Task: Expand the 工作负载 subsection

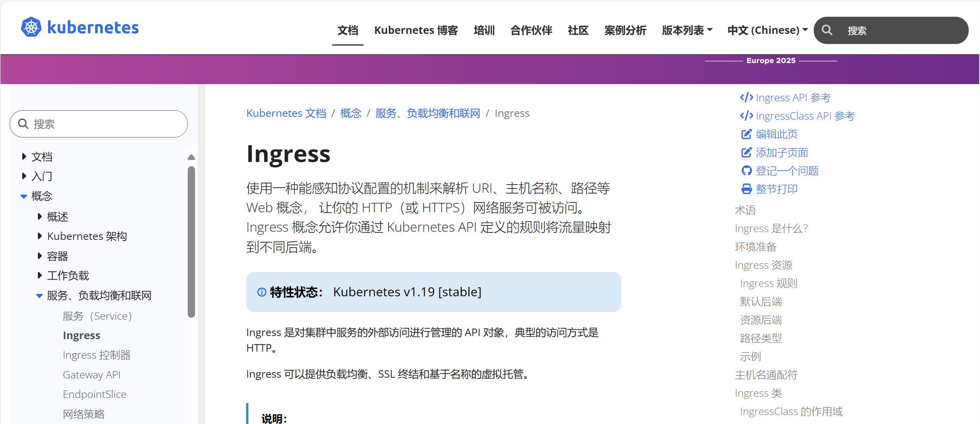Action: click(x=40, y=275)
